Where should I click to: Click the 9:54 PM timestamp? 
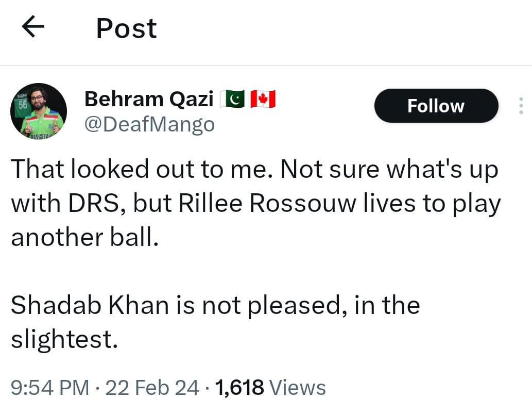click(x=50, y=387)
